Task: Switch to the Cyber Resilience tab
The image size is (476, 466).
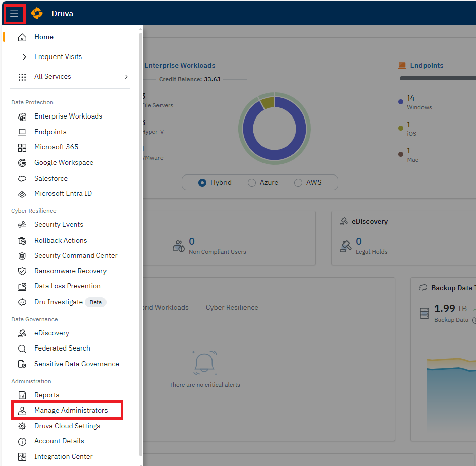Action: point(232,307)
